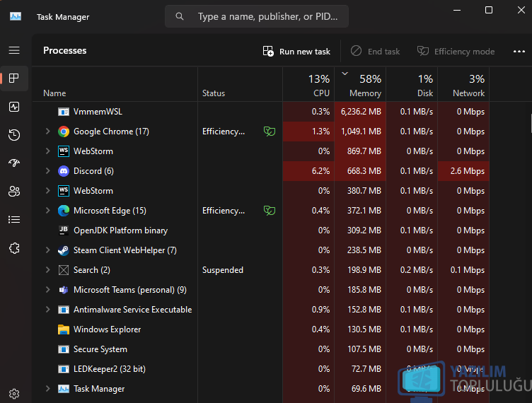Click the OpenJDK Platform binary JB icon
The image size is (532, 403).
click(64, 230)
